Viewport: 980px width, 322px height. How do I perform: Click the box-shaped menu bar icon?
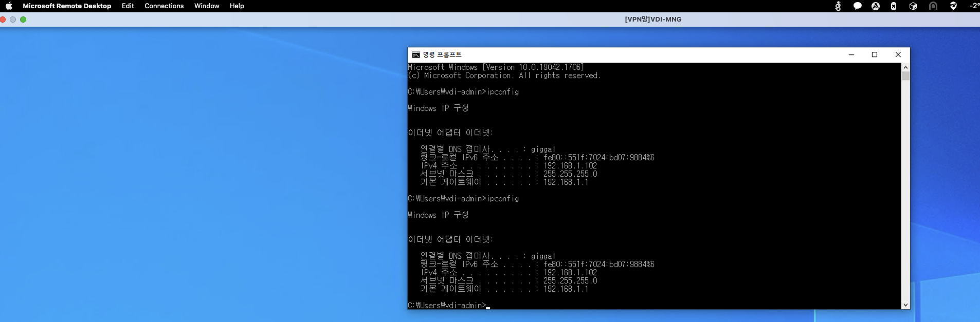[x=913, y=6]
